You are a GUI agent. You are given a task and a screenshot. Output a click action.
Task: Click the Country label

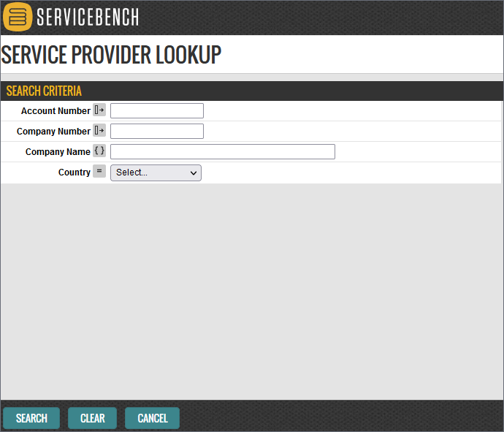click(75, 173)
